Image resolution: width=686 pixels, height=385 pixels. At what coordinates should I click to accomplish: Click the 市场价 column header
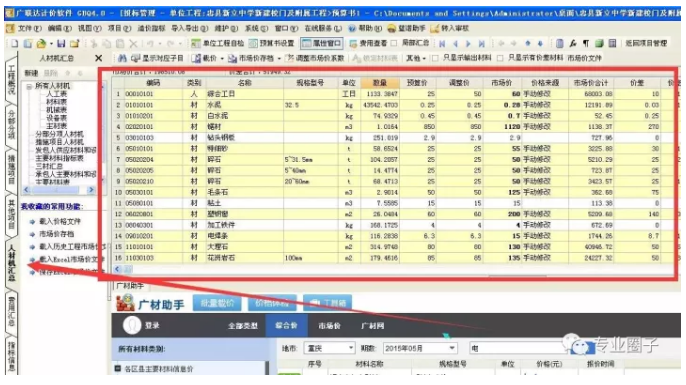(x=501, y=83)
